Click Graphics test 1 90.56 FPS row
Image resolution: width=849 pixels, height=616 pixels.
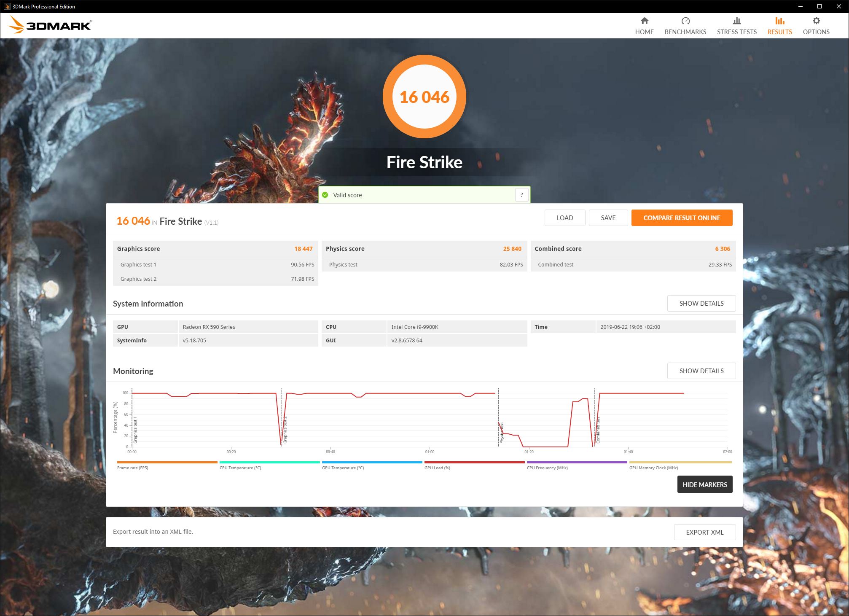215,264
